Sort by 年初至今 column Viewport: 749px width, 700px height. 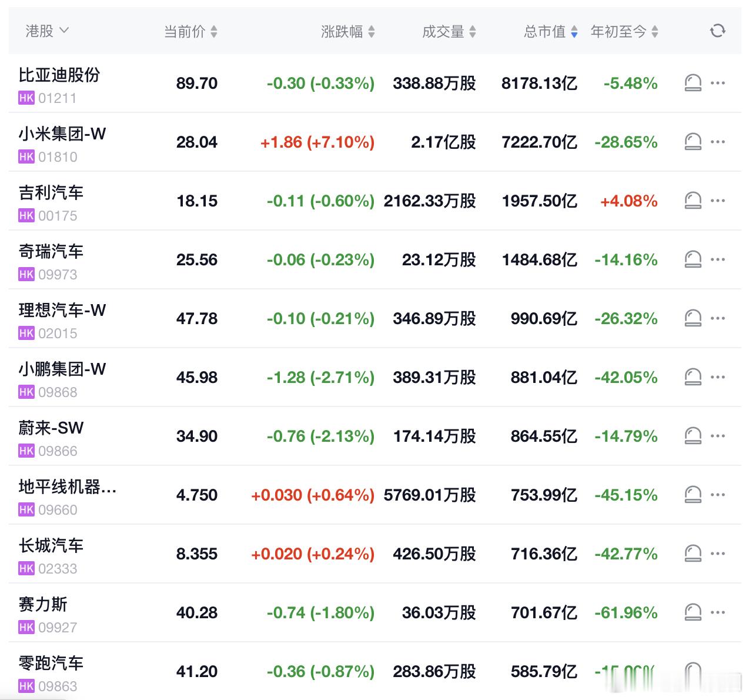point(624,31)
